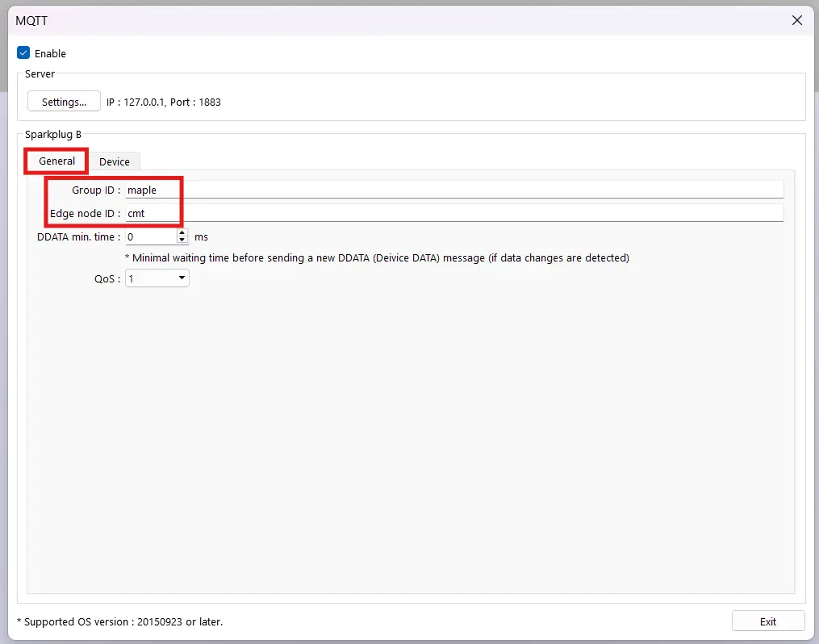Decrease DDATA min. time with down arrow
Viewport: 819px width, 644px height.
[x=182, y=240]
